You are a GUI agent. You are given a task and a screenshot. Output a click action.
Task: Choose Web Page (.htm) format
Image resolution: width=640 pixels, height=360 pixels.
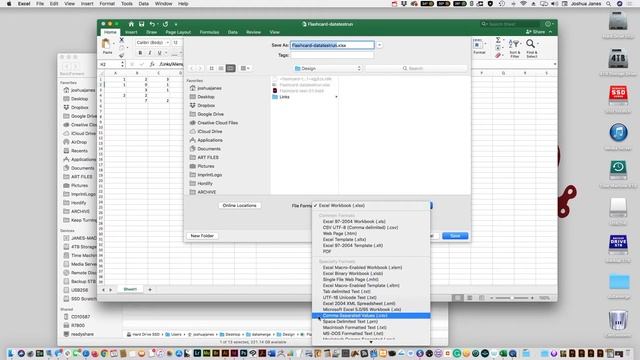pos(339,233)
